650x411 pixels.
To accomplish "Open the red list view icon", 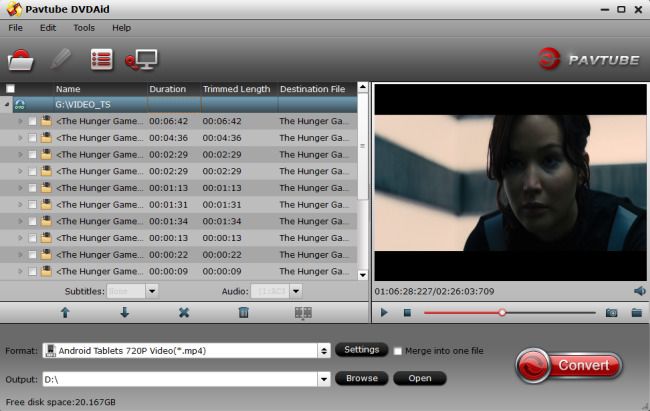I will (x=101, y=60).
